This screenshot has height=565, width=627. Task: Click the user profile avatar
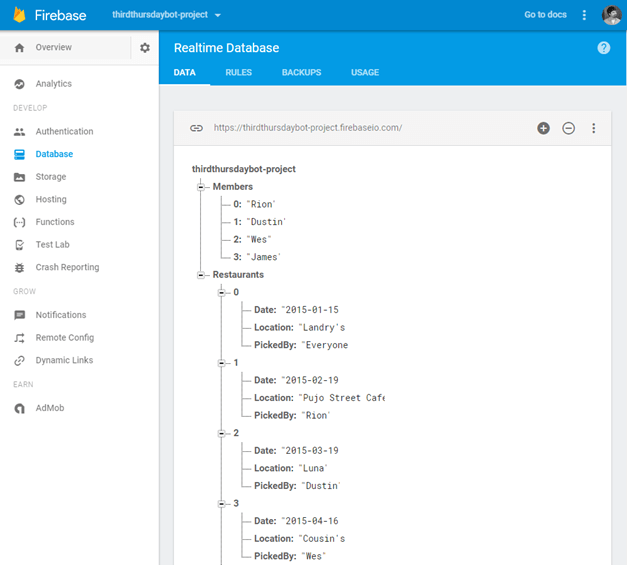(611, 15)
